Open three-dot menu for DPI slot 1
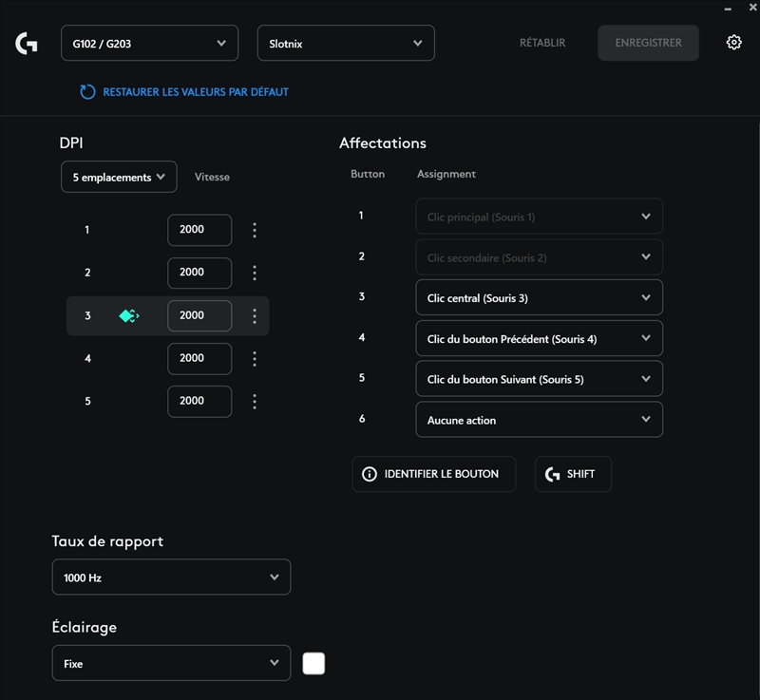The image size is (760, 700). click(x=255, y=230)
